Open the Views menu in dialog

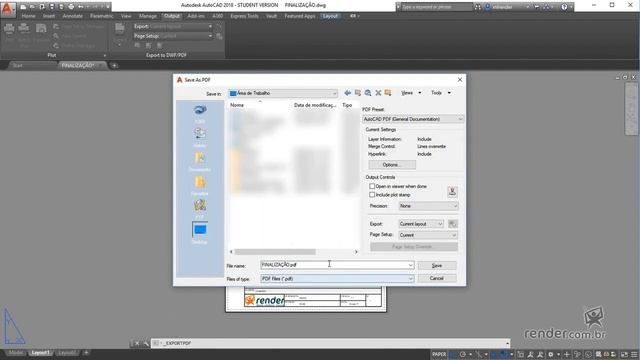[411, 93]
